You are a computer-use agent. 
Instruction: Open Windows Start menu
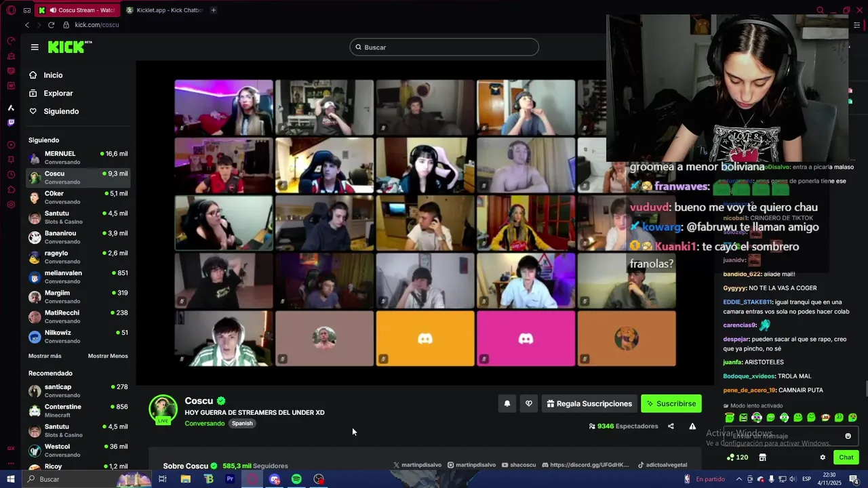(11, 479)
